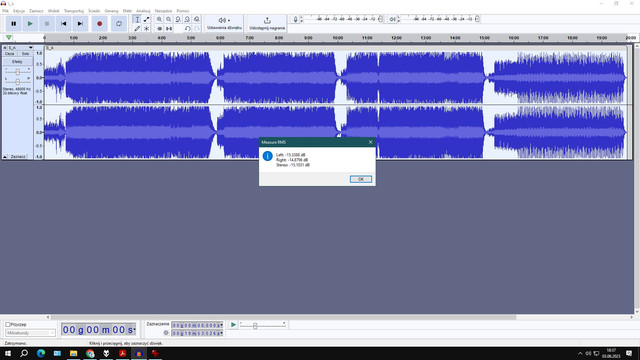The height and width of the screenshot is (360, 640).
Task: Click the Undo arrow icon
Action: (187, 29)
